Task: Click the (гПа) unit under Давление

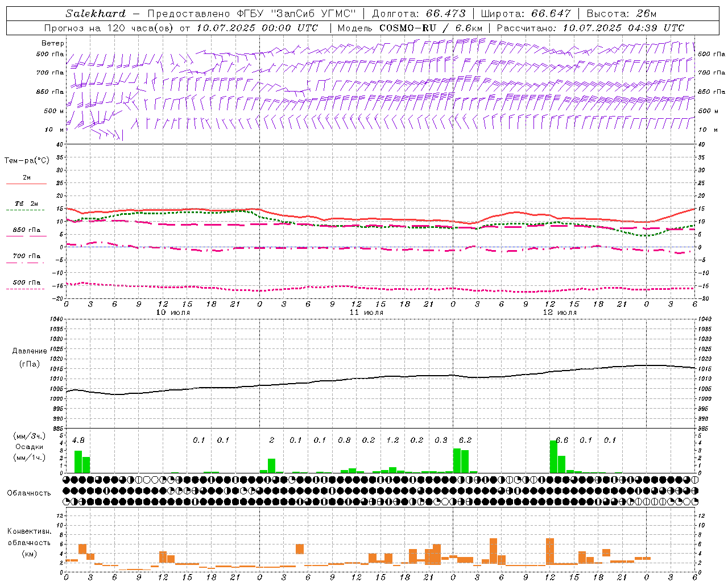Action: [30, 364]
